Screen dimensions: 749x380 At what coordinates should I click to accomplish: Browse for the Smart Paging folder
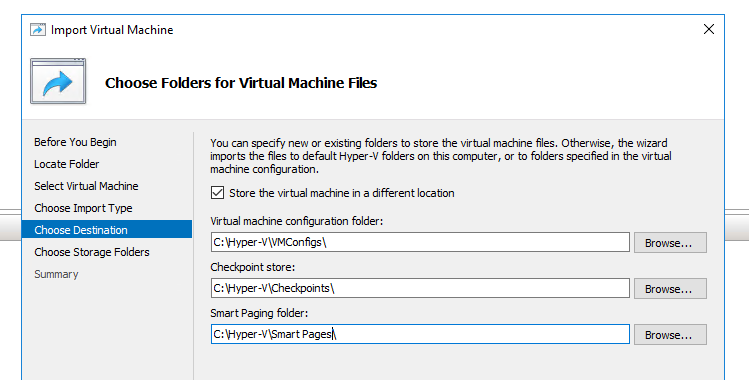[x=670, y=335]
